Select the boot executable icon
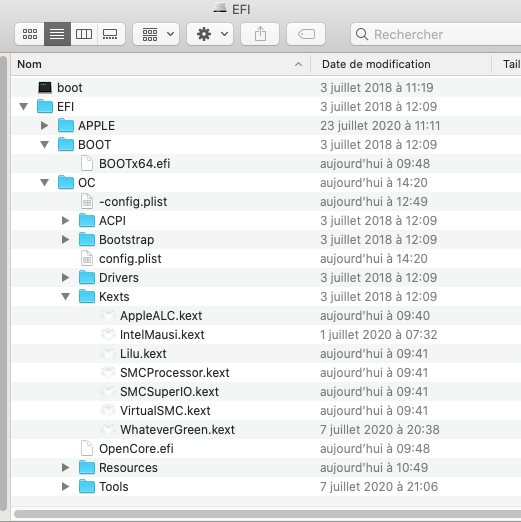Viewport: 521px width, 522px height. (x=45, y=88)
